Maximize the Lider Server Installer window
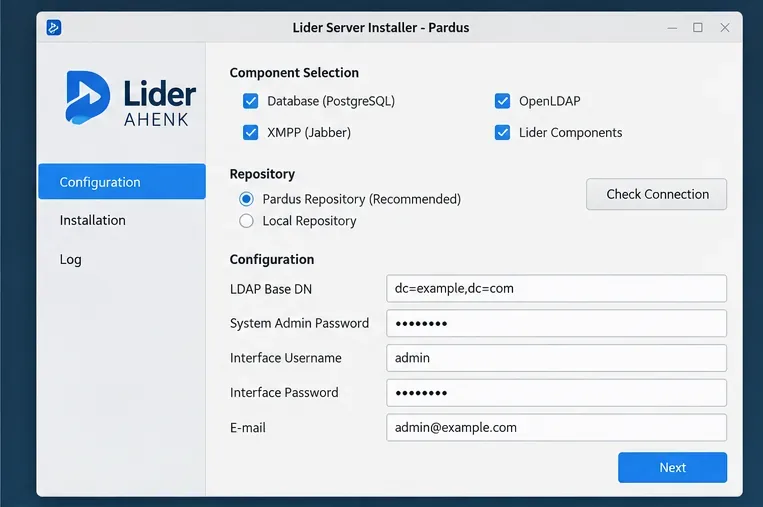 [x=698, y=28]
